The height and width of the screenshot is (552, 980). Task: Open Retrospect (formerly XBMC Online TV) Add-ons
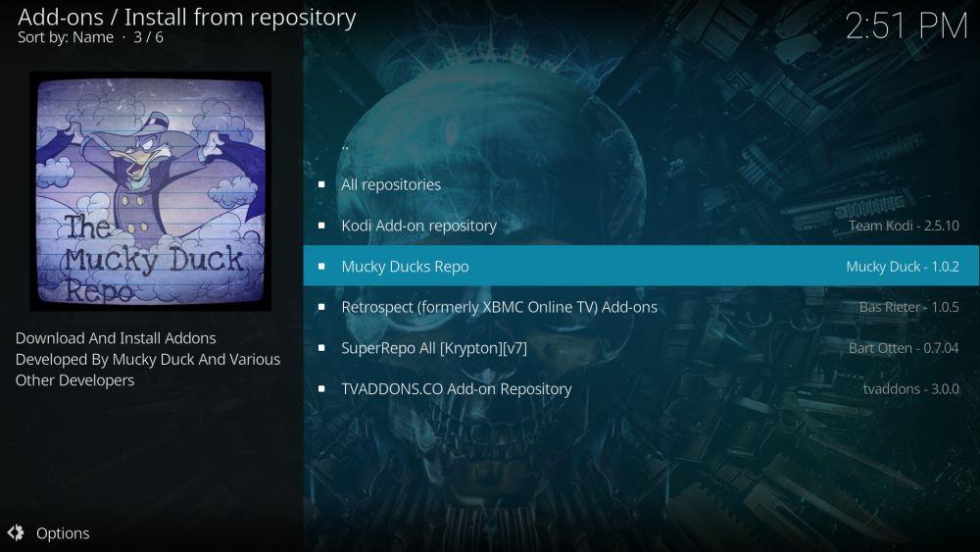641,307
